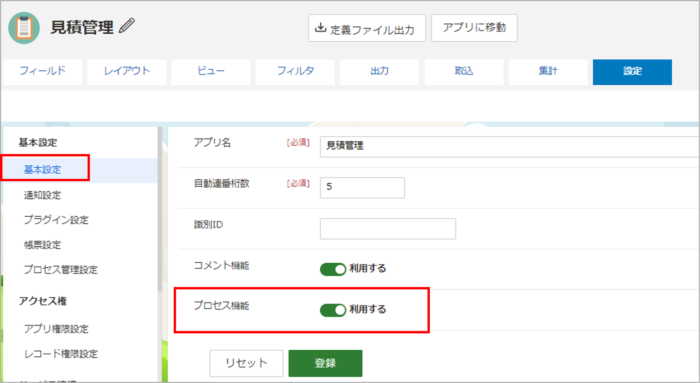700x383 pixels.
Task: Open the レイアウト tab
Action: [127, 72]
